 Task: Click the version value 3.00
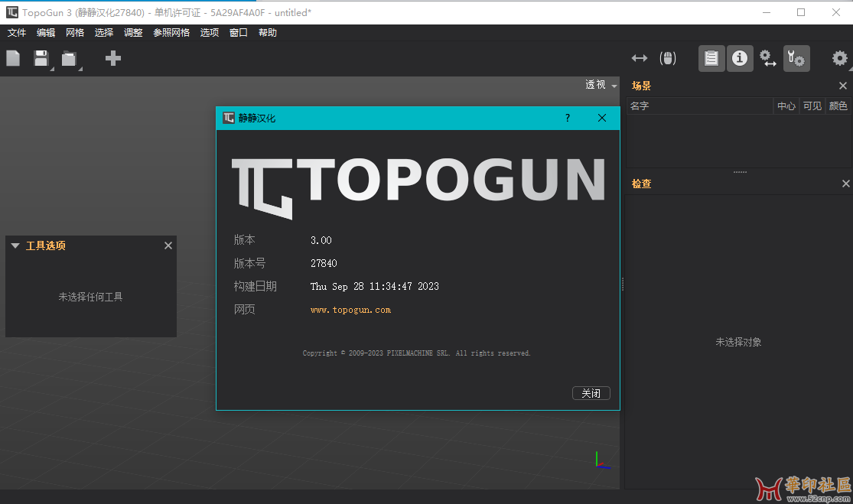tap(321, 240)
